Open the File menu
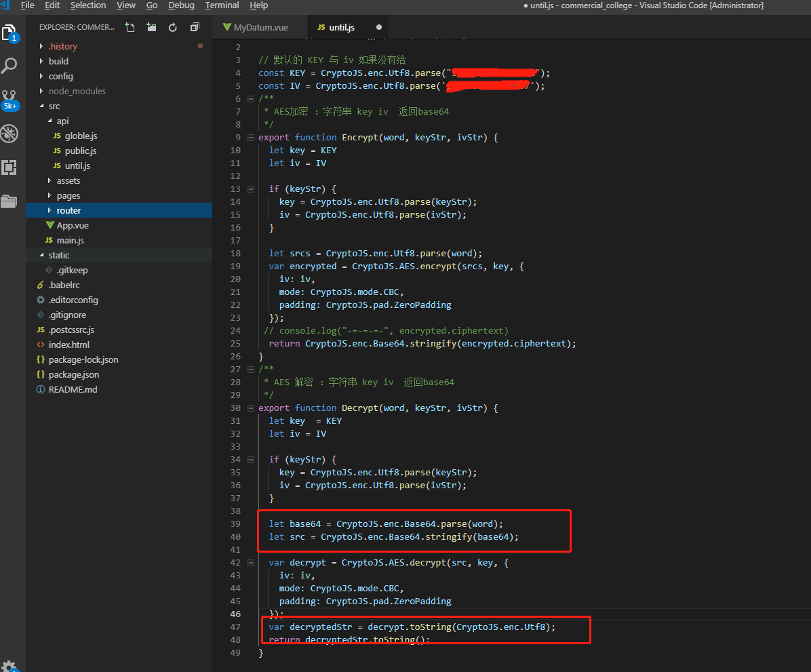The width and height of the screenshot is (811, 672). click(x=27, y=5)
